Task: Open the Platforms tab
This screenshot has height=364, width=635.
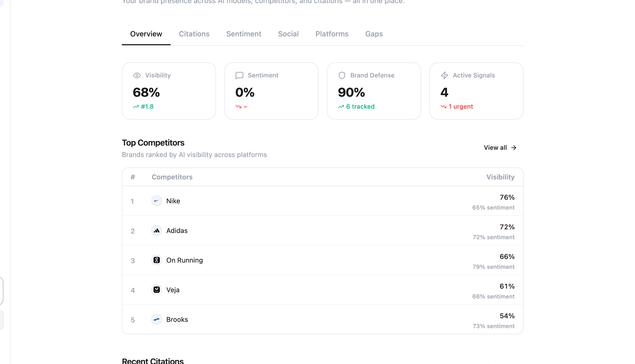Action: (x=332, y=34)
